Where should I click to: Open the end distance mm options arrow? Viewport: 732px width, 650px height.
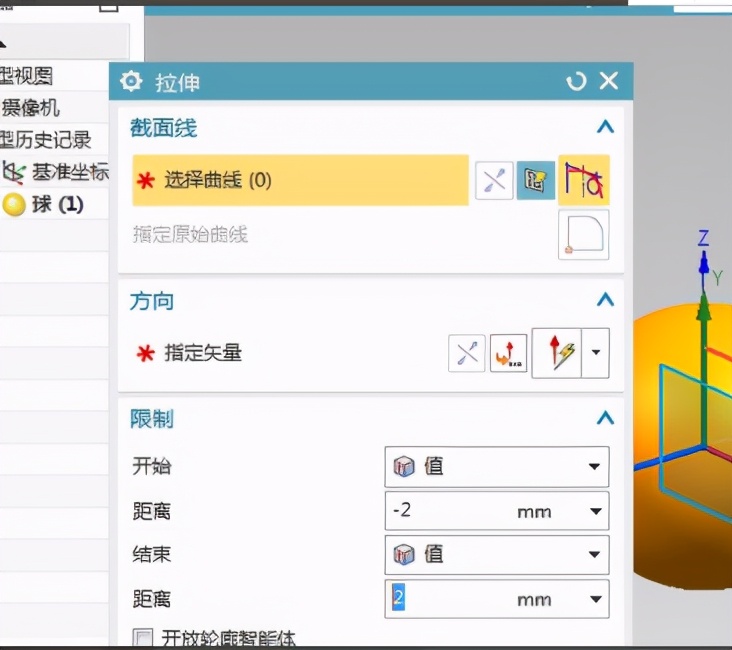tap(596, 599)
